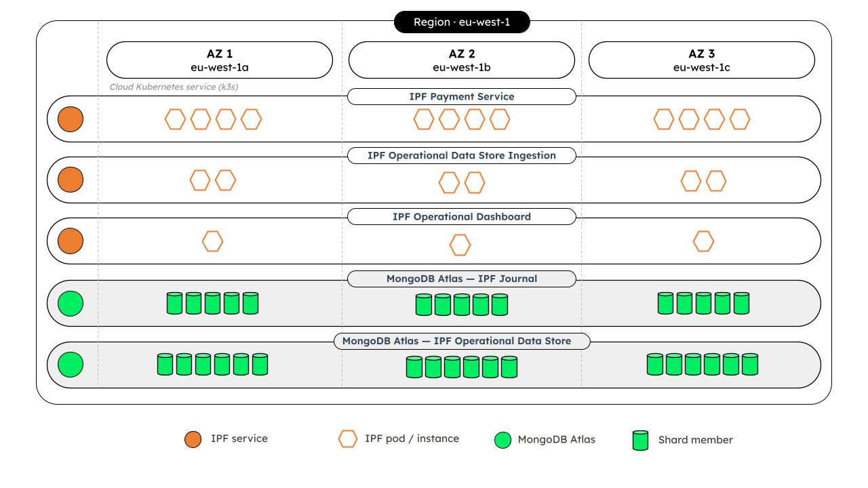Click the orange IPF service legend circle
The image size is (868, 488).
point(193,439)
